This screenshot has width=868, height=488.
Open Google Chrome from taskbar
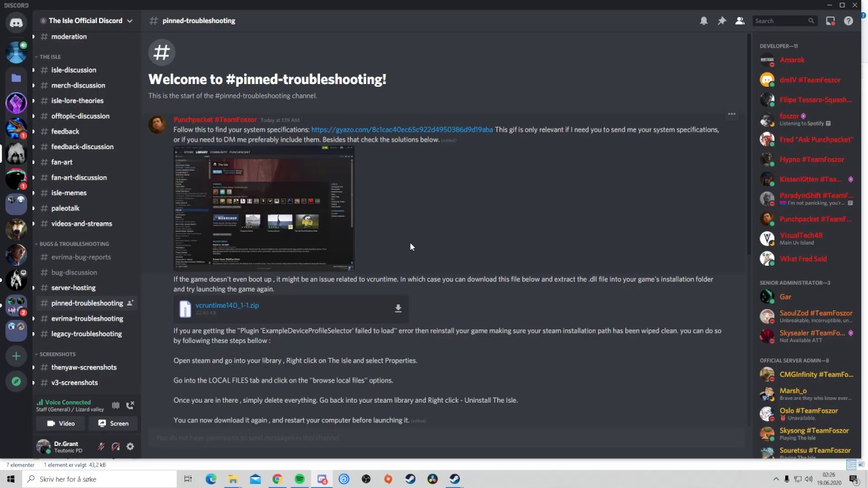(x=277, y=479)
